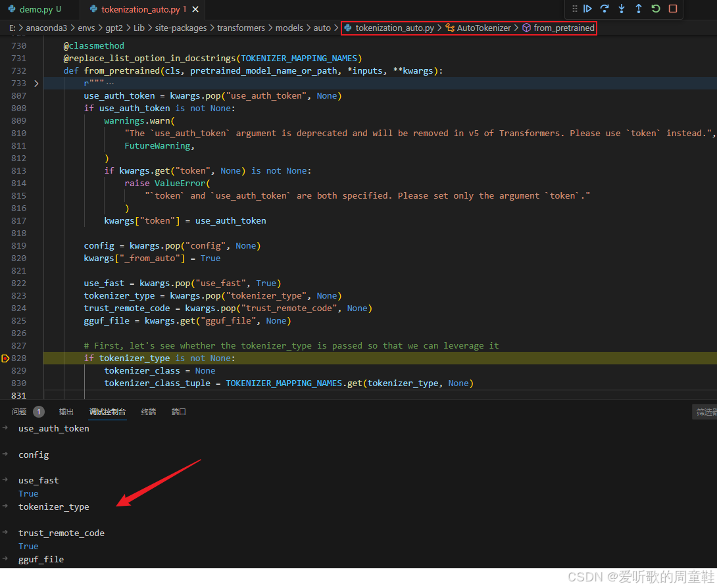This screenshot has height=588, width=717.
Task: Click tokenization_auto.py in the breadcrumb
Action: (395, 28)
